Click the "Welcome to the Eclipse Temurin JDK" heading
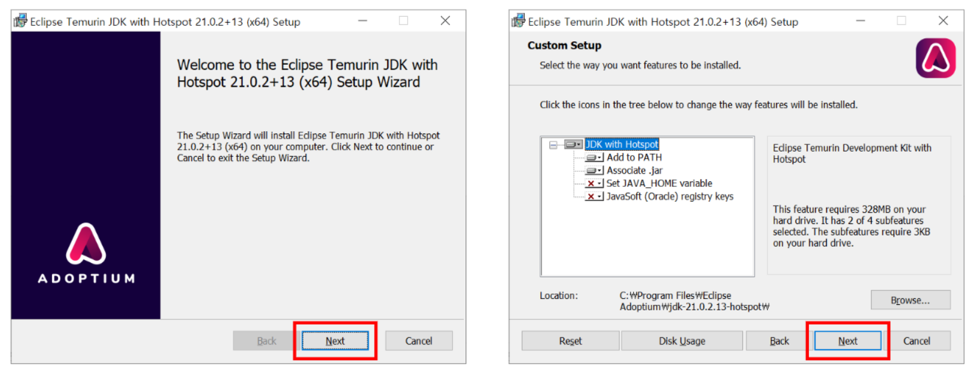The height and width of the screenshot is (369, 980). (307, 73)
